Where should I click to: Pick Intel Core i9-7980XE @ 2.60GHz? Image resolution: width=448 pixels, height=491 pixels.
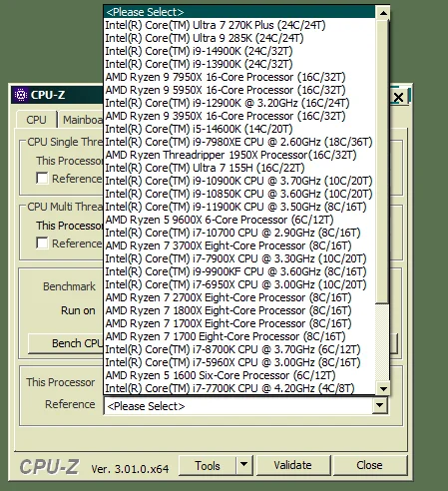click(x=239, y=142)
